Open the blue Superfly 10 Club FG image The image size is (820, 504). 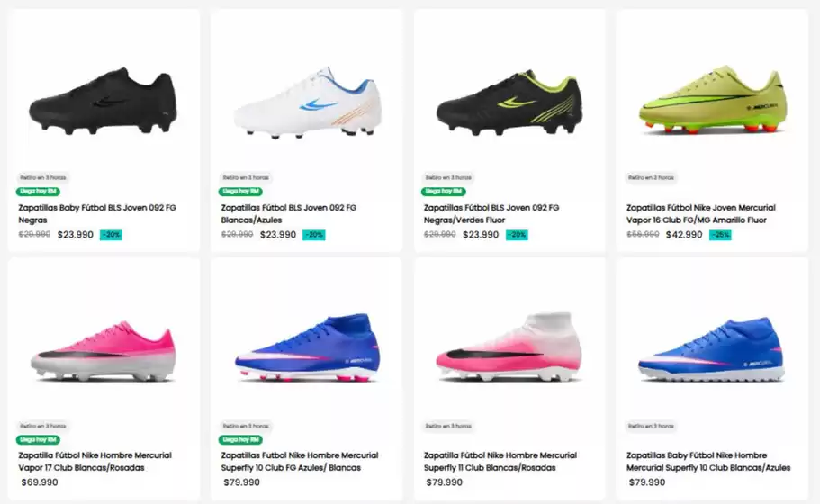click(x=306, y=347)
